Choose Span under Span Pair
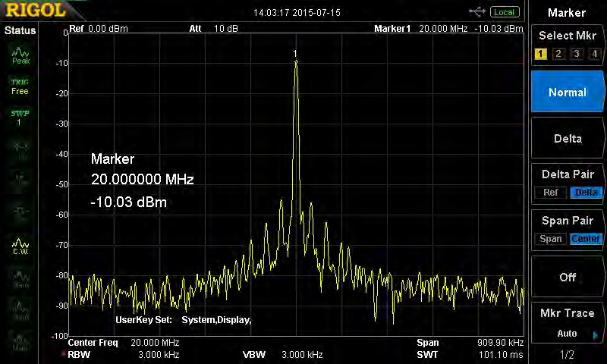The height and width of the screenshot is (364, 607). [551, 239]
